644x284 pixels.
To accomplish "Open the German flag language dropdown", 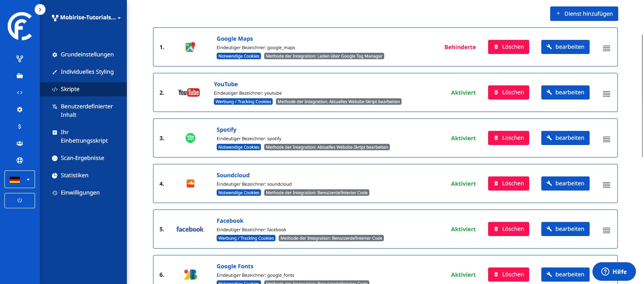I will pos(20,179).
